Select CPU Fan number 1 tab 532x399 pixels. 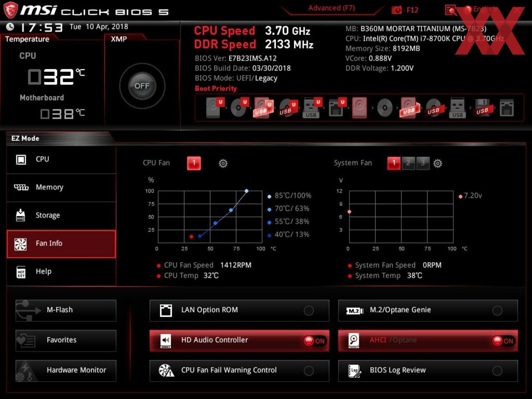(194, 163)
